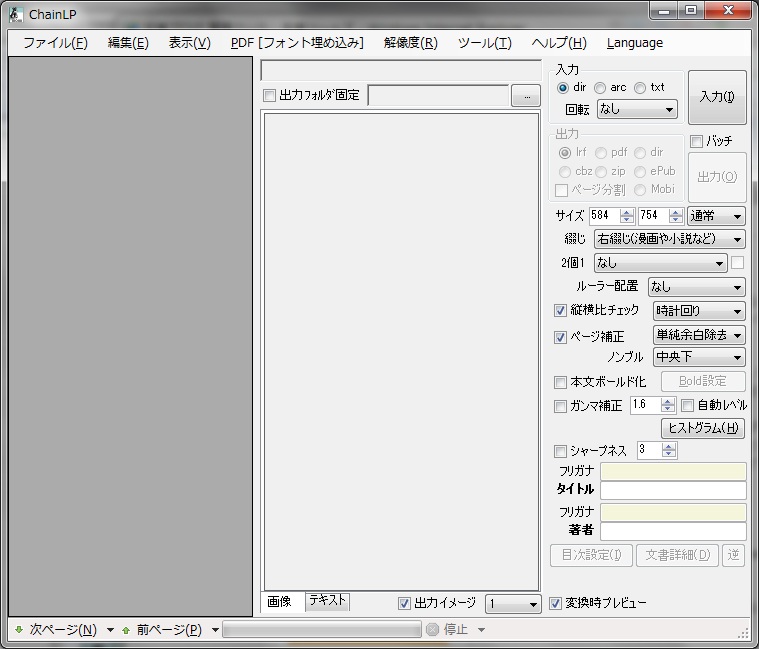Click the 著者 input field
759x649 pixels.
[673, 531]
